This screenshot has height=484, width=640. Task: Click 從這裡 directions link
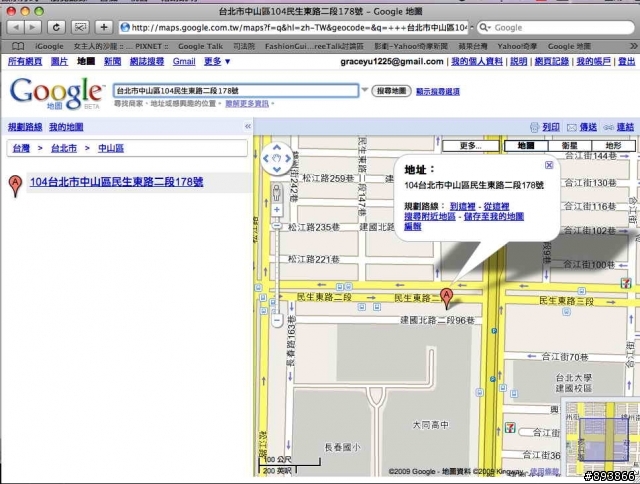pos(496,206)
